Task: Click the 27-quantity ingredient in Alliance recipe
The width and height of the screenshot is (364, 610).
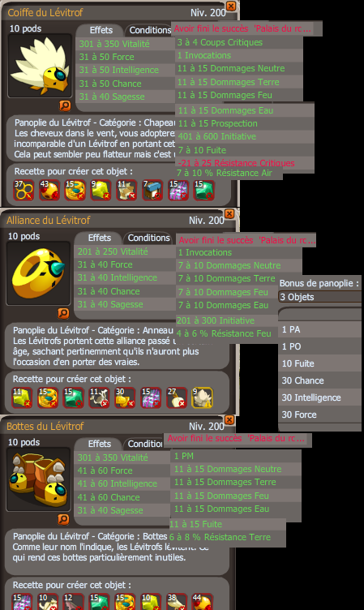Action: click(177, 397)
